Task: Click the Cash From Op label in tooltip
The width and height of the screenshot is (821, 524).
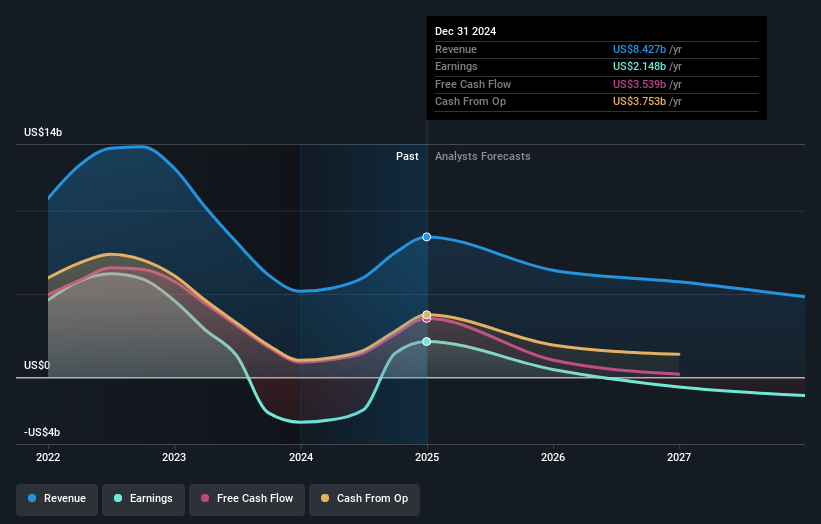Action: point(470,102)
